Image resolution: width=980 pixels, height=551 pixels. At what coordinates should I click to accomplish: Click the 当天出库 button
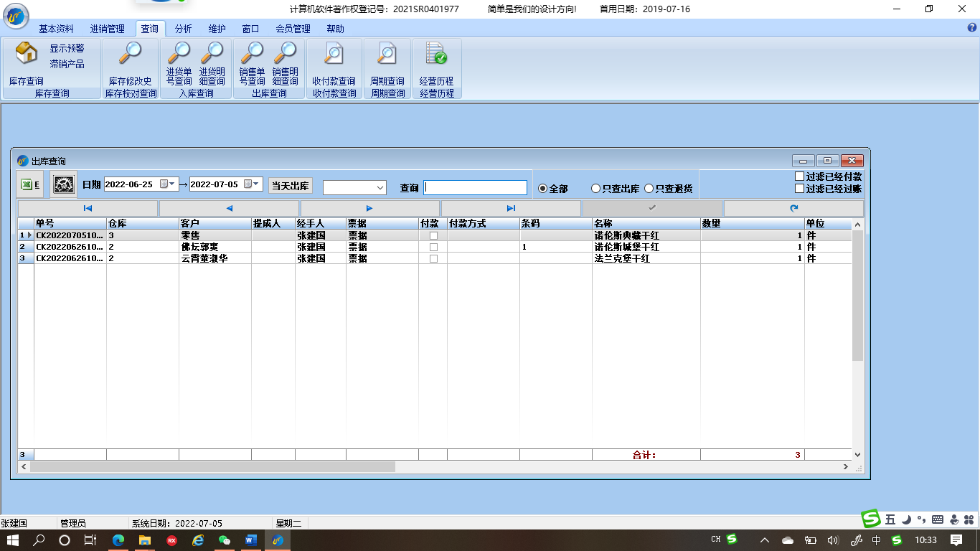coord(291,186)
